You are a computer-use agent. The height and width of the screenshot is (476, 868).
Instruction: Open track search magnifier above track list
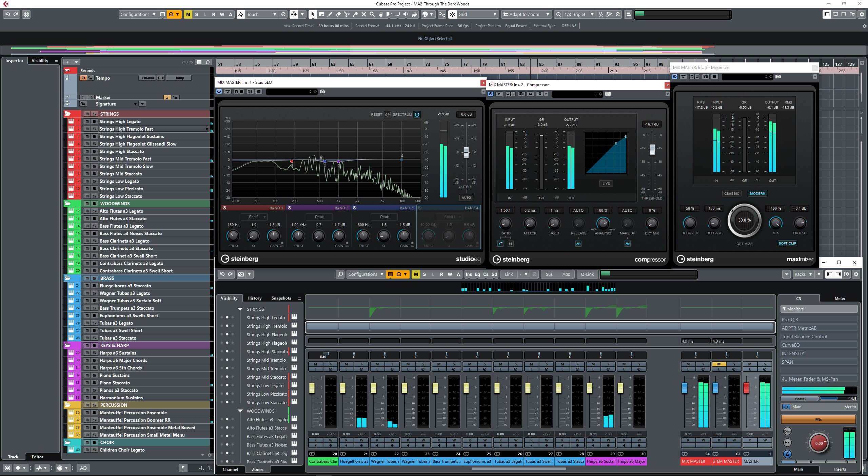point(208,62)
